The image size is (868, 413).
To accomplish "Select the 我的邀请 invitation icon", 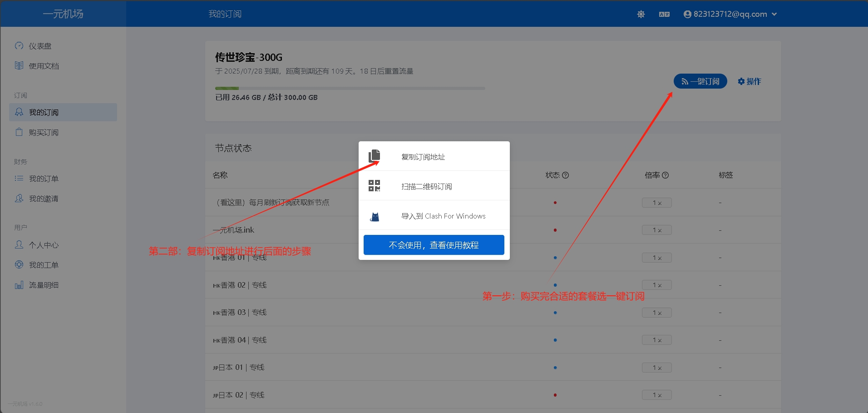I will 19,198.
